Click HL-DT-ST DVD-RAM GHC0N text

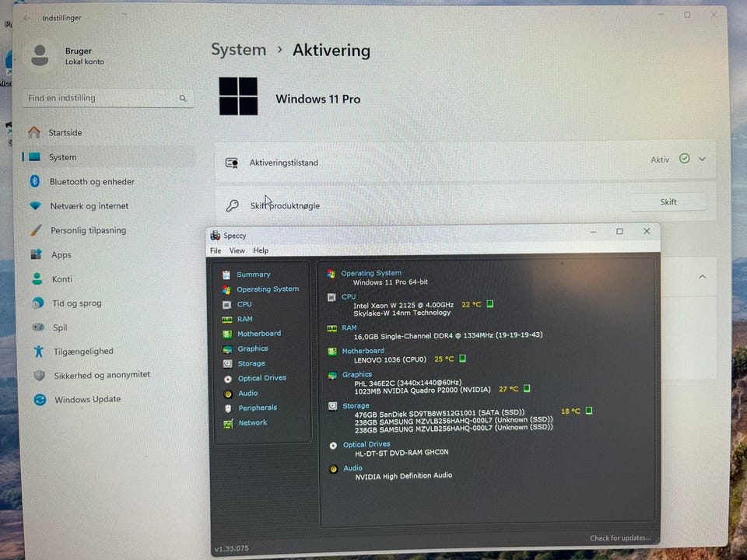click(402, 453)
